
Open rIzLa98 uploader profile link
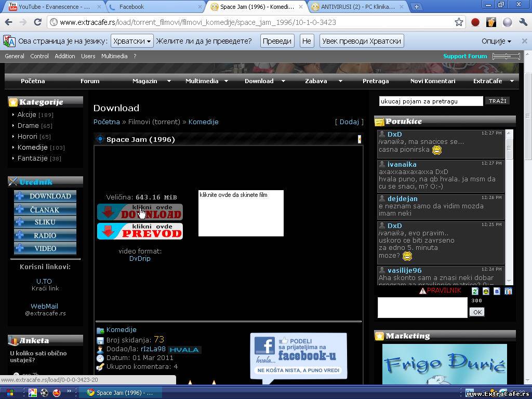(x=153, y=349)
